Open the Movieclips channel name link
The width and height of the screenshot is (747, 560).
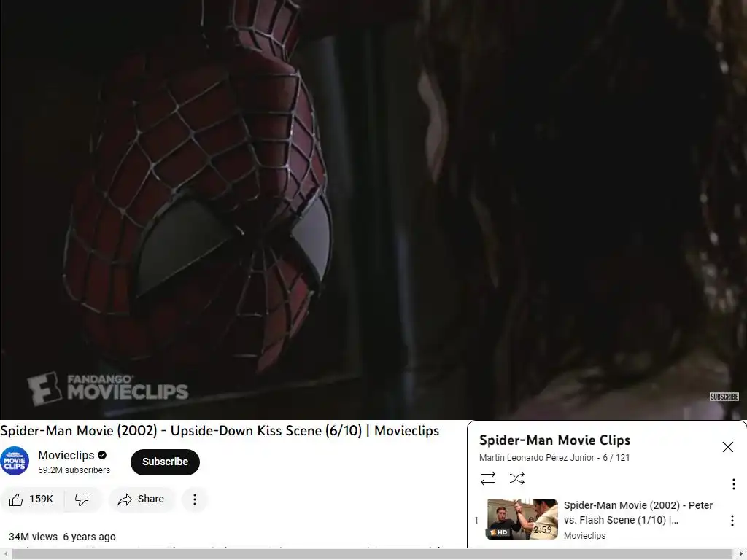(66, 455)
